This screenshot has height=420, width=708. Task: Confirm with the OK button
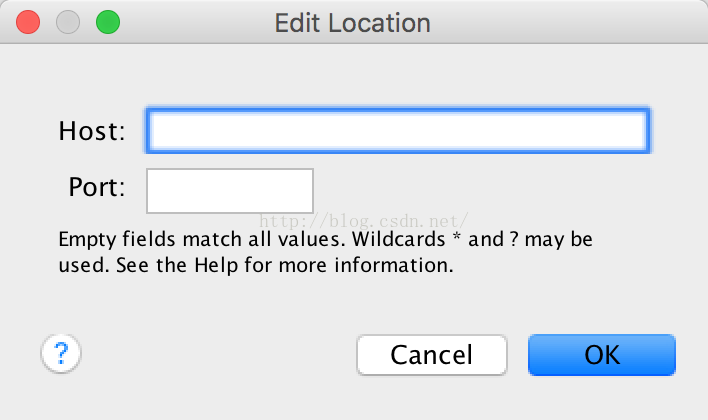tap(601, 354)
